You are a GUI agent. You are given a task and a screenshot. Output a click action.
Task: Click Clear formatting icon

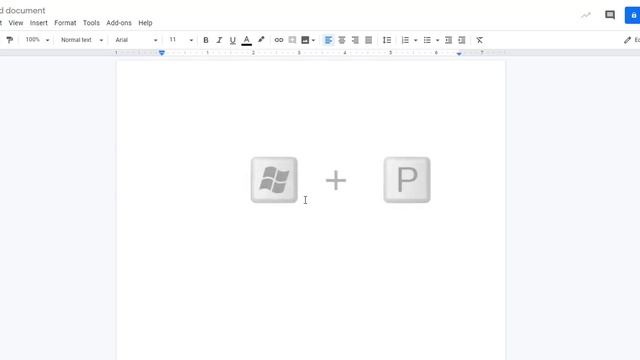(x=480, y=40)
